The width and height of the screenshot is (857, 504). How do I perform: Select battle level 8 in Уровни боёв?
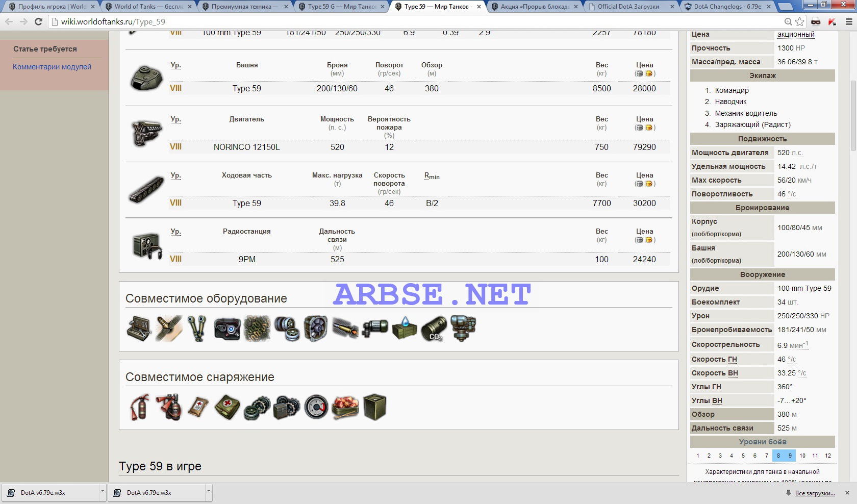coord(778,456)
